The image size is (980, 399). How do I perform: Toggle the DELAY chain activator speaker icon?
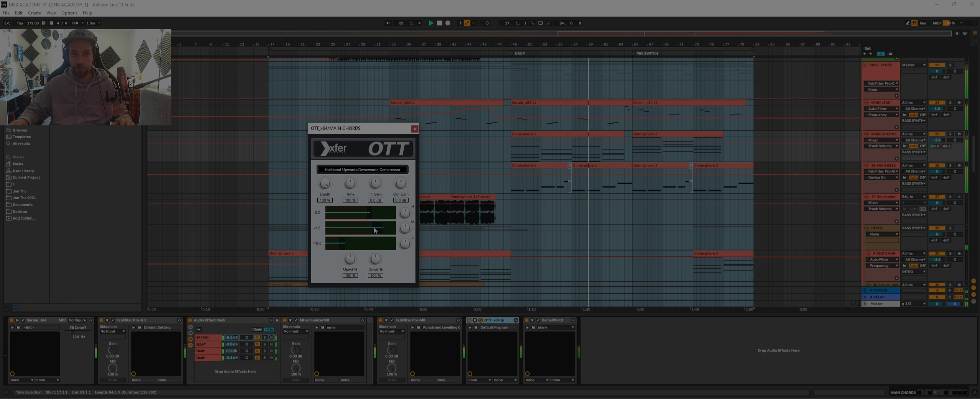point(258,345)
